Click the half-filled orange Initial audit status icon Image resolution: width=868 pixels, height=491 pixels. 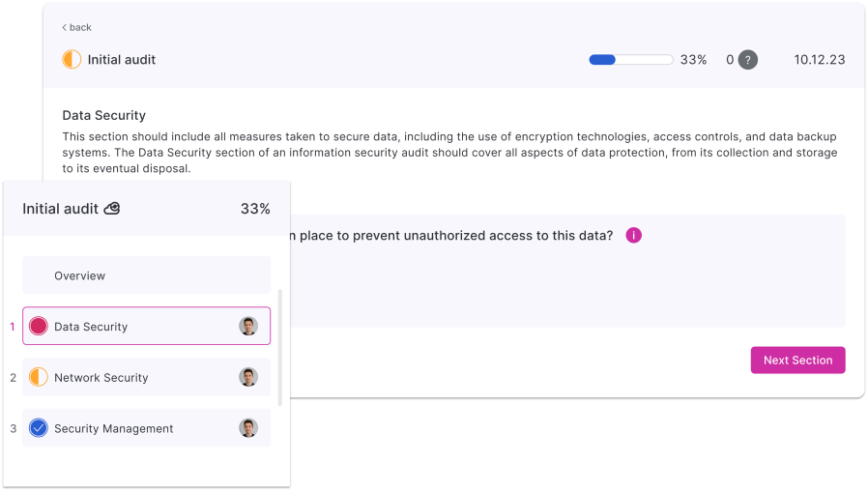[72, 60]
